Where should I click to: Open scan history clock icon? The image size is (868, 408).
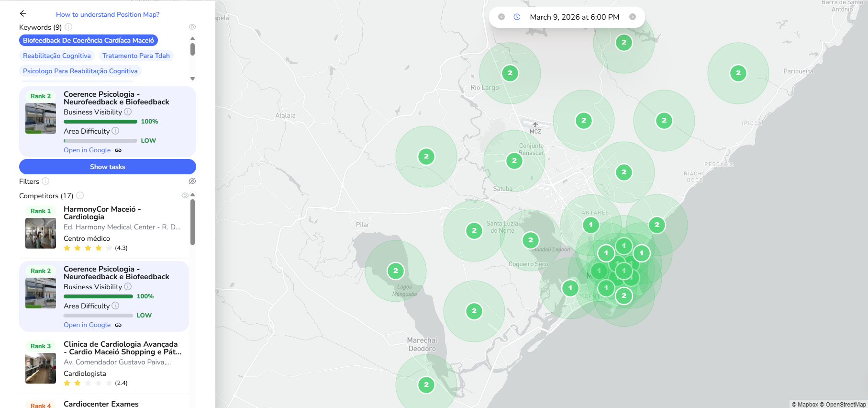pyautogui.click(x=517, y=17)
